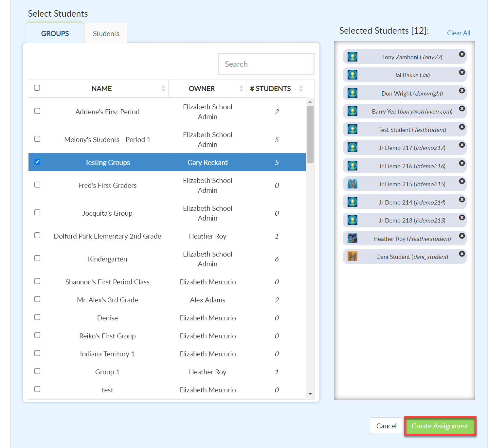
Task: Check the Kindergarten group checkbox
Action: [x=37, y=258]
